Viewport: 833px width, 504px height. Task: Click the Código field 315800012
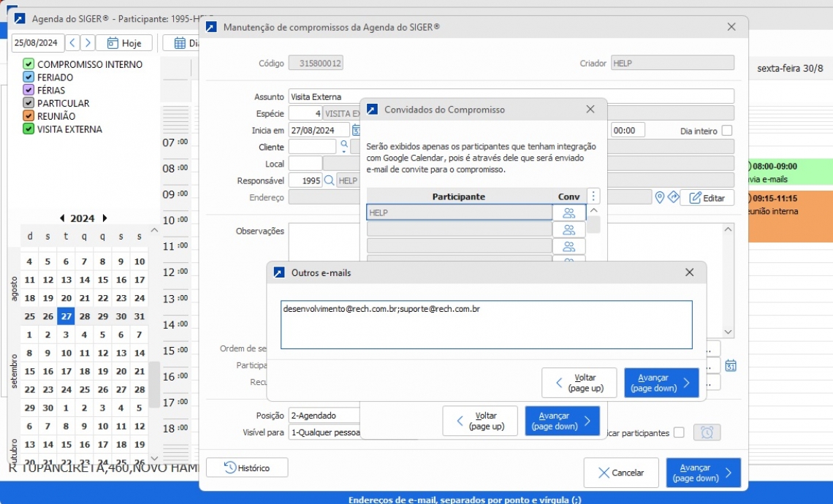coord(316,64)
